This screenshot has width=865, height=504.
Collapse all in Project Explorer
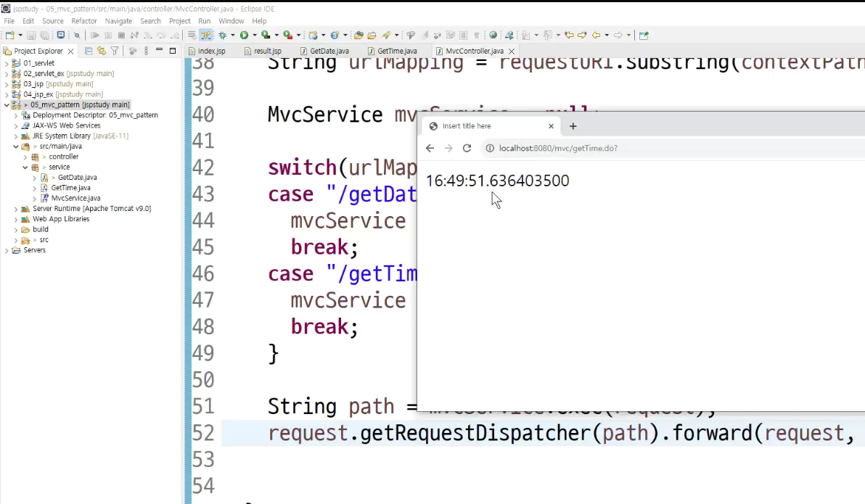[x=89, y=51]
